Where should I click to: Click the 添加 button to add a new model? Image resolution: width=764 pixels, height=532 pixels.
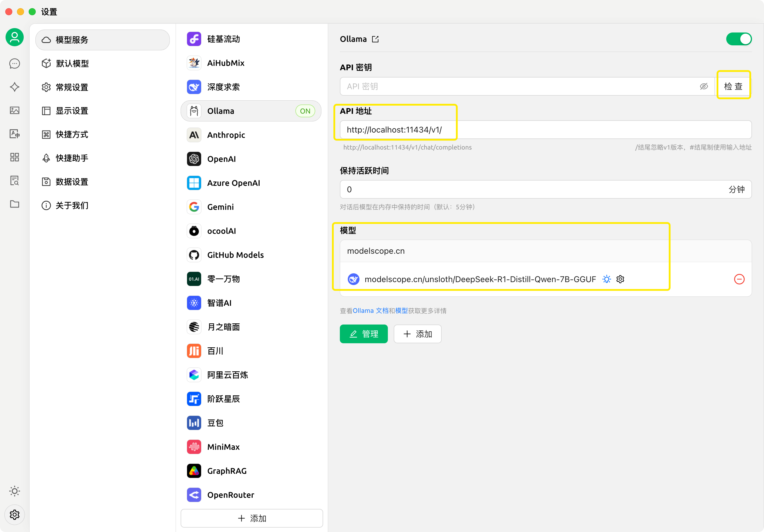[417, 333]
